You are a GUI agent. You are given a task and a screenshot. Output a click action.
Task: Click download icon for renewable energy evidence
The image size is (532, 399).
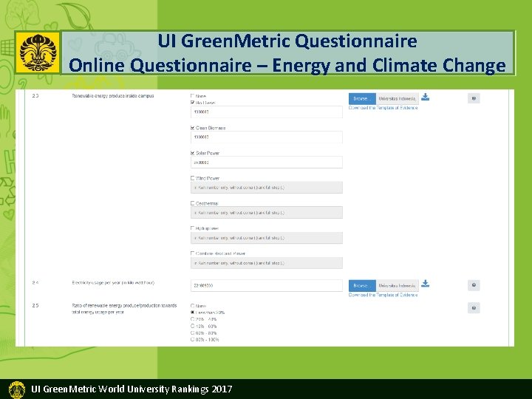425,98
